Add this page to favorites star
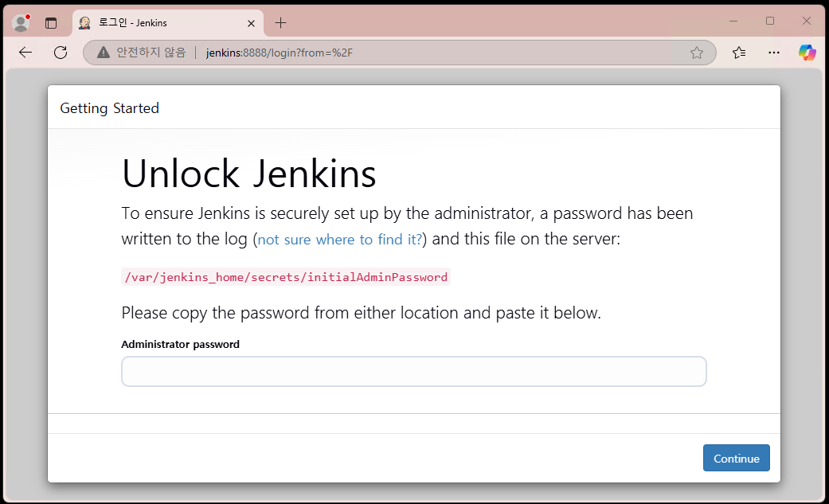Viewport: 829px width, 504px height. 697,53
